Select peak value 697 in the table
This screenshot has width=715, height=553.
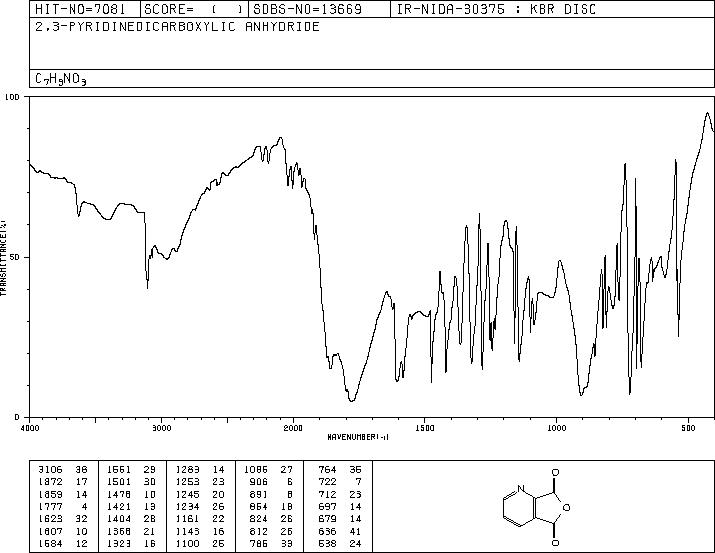[x=327, y=506]
